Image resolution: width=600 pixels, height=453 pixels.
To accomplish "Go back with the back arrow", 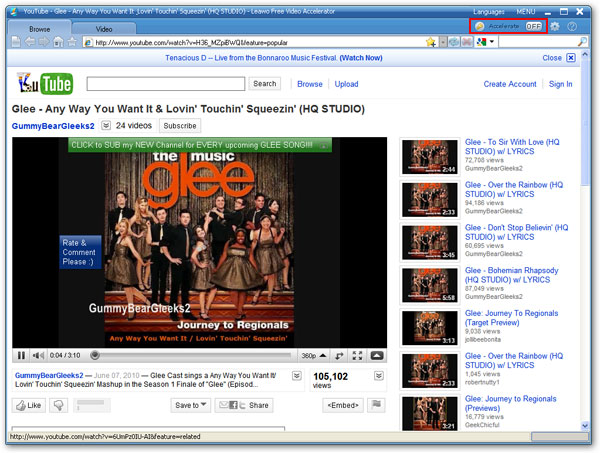I will coord(30,42).
